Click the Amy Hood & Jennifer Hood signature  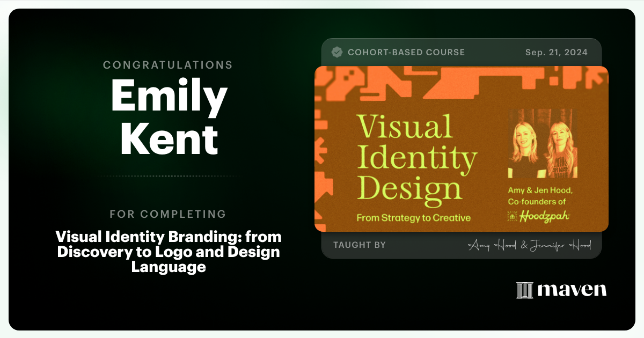pos(531,245)
